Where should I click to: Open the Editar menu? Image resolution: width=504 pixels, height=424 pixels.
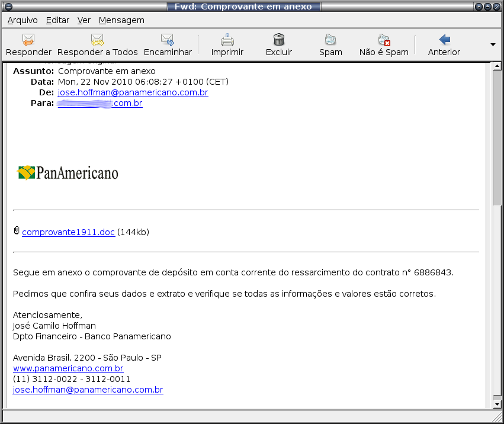click(57, 20)
